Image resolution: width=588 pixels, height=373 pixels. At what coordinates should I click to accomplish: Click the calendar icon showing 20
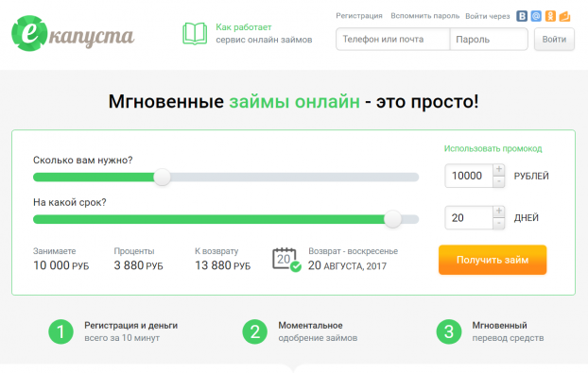(286, 260)
